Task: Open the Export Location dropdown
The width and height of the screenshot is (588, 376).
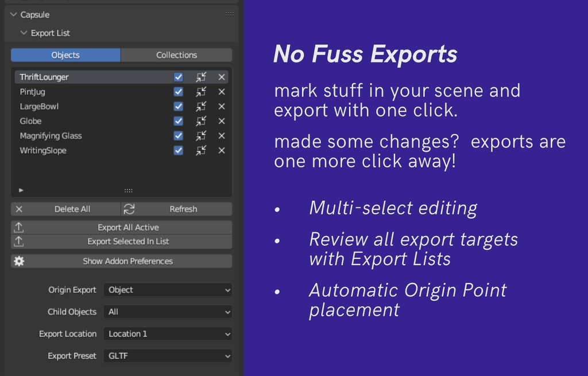Action: coord(168,334)
